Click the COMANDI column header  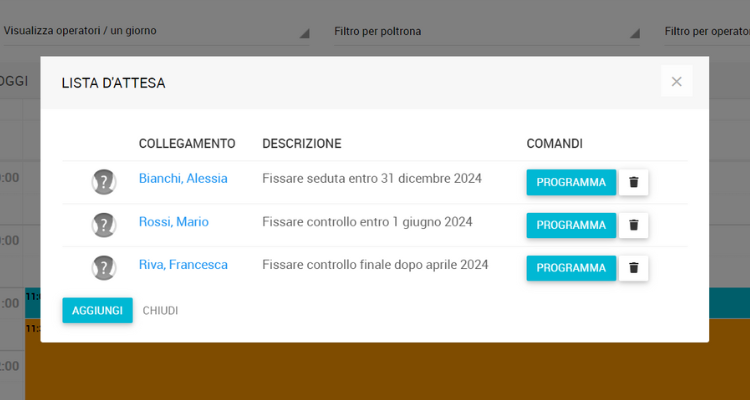click(x=554, y=144)
